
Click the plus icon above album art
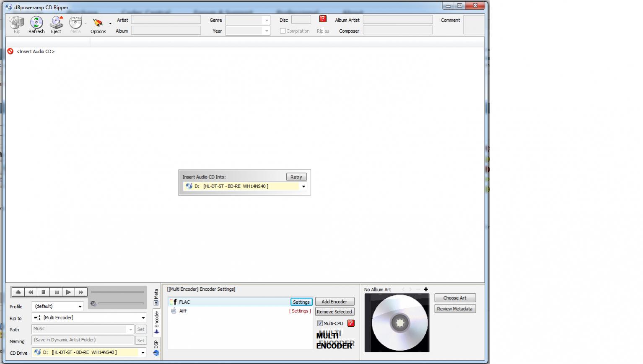pyautogui.click(x=426, y=289)
